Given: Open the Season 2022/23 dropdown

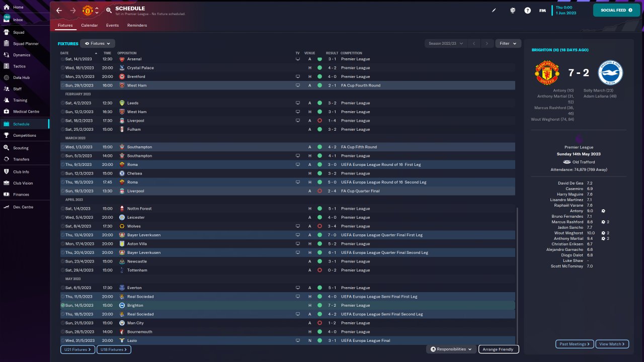Looking at the screenshot, I should (x=445, y=44).
